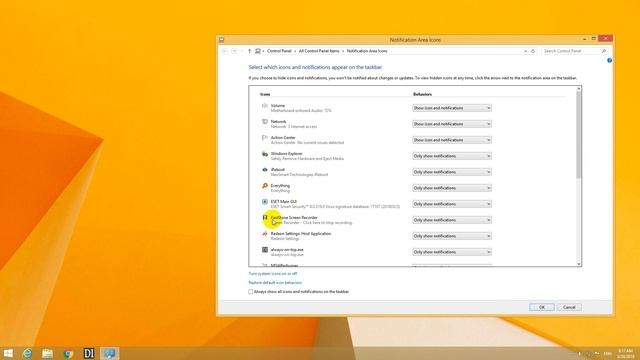Click Restore default icon behaviors link
Screen dimensions: 640x360
tap(275, 282)
